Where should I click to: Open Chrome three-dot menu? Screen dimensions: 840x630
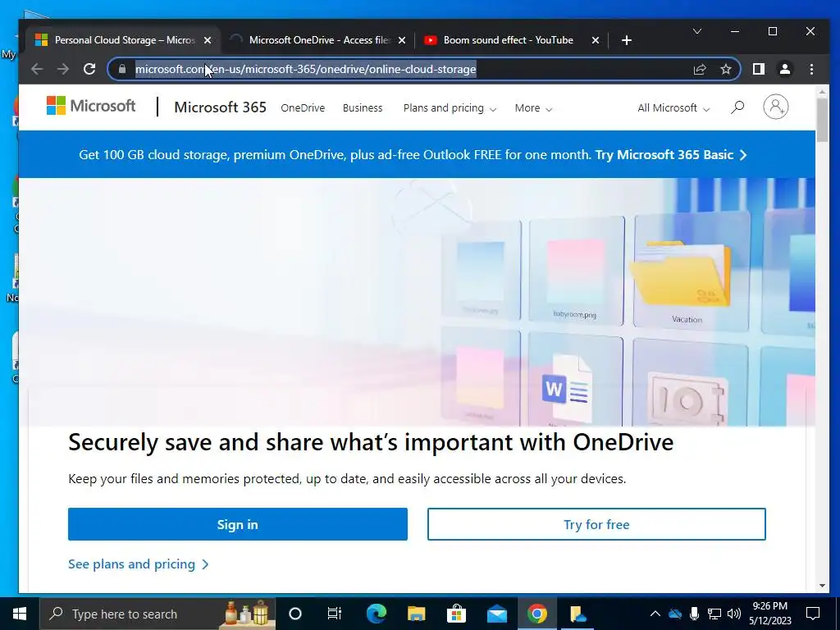click(811, 69)
